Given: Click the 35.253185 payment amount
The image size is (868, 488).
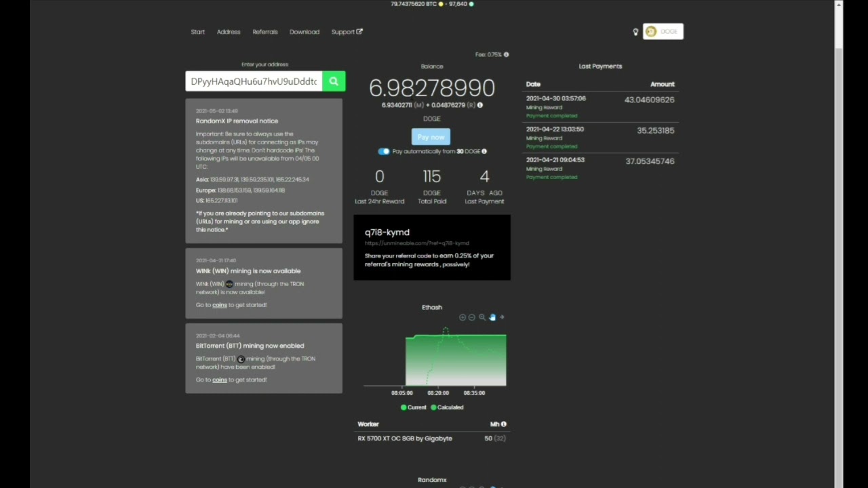Looking at the screenshot, I should pyautogui.click(x=656, y=130).
